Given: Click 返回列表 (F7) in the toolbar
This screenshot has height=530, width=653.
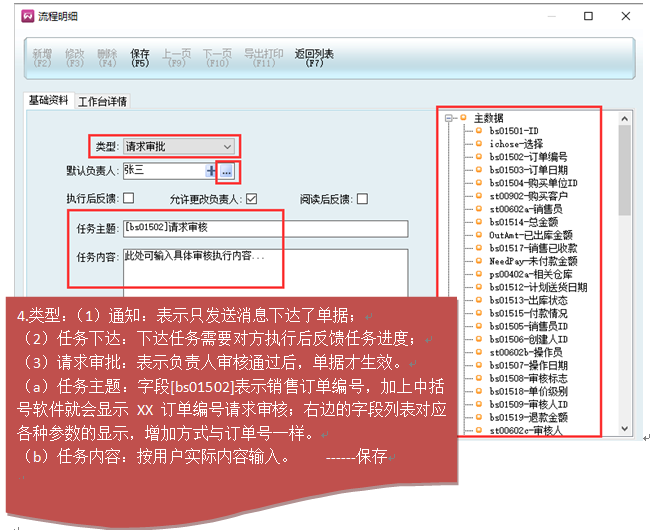Looking at the screenshot, I should point(314,59).
